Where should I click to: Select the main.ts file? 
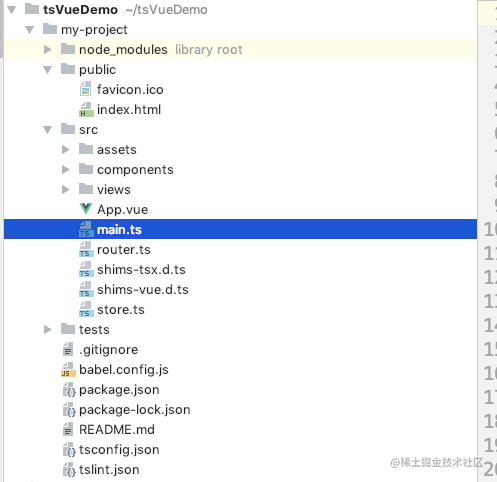[240, 229]
